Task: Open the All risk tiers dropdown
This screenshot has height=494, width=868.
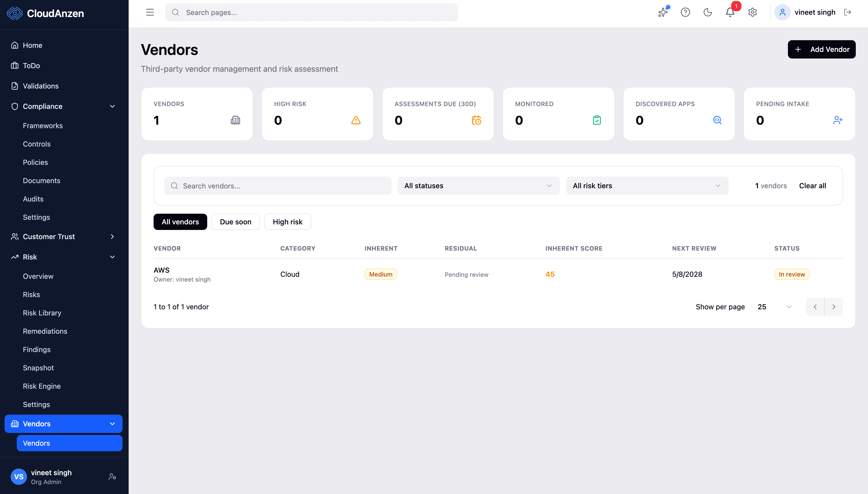Action: pos(647,186)
